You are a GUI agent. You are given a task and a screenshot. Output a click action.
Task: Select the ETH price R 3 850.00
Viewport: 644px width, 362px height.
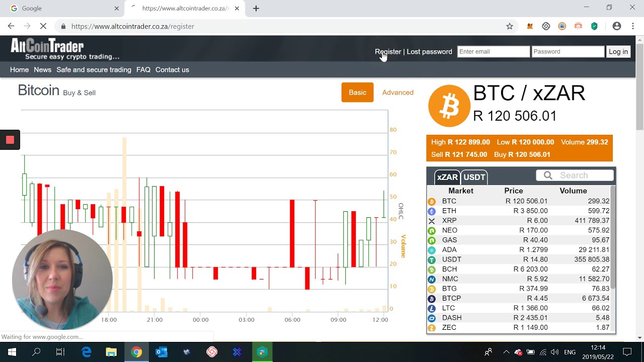click(530, 211)
